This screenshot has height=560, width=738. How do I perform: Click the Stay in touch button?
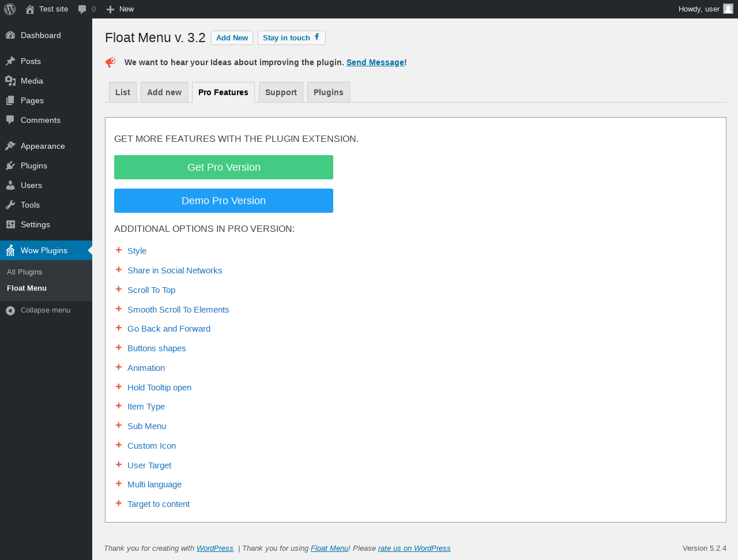point(292,37)
